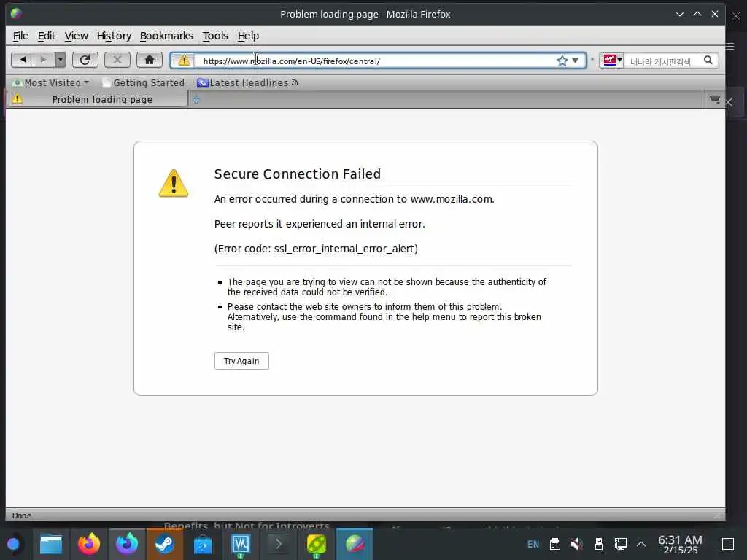
Task: Expand hidden system tray icons arrow
Action: point(641,544)
